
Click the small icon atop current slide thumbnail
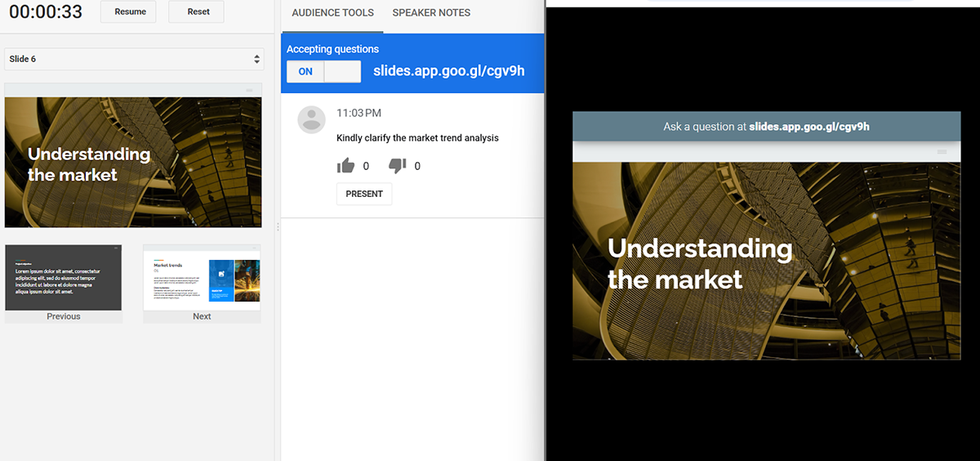coord(249,90)
